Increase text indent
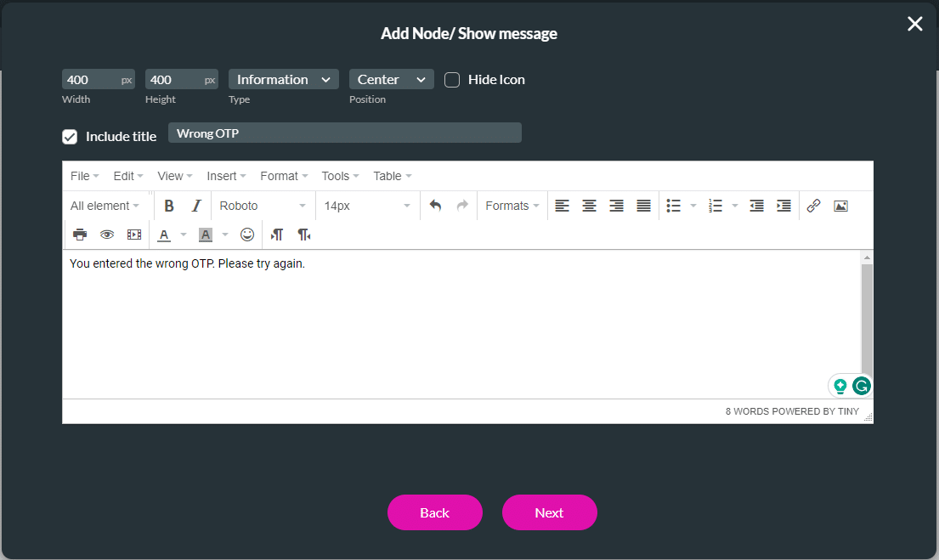 (783, 205)
